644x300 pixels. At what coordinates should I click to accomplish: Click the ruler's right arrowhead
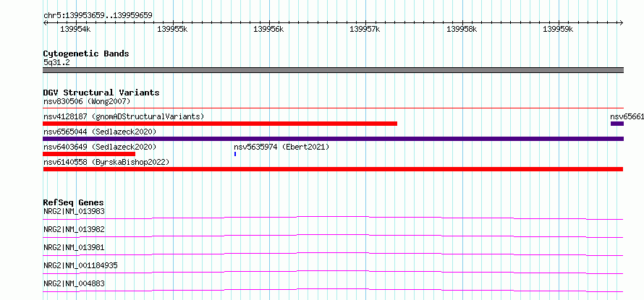[x=622, y=22]
